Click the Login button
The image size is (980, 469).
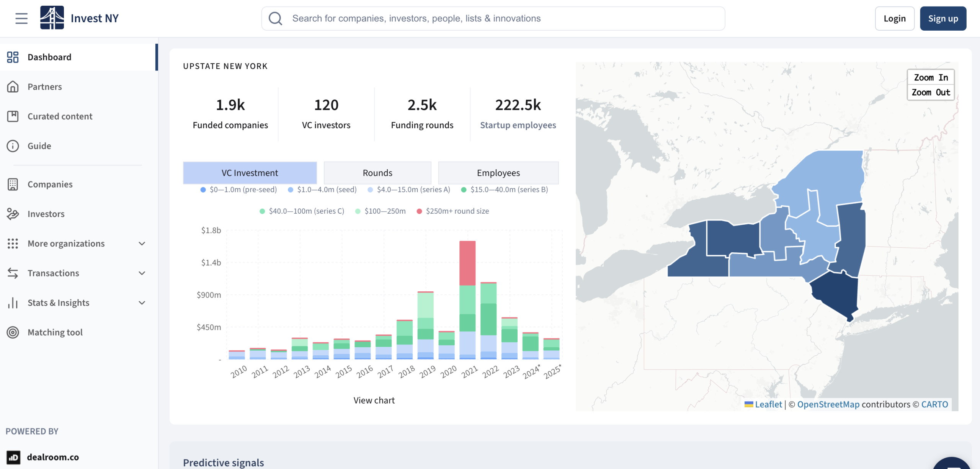point(895,18)
